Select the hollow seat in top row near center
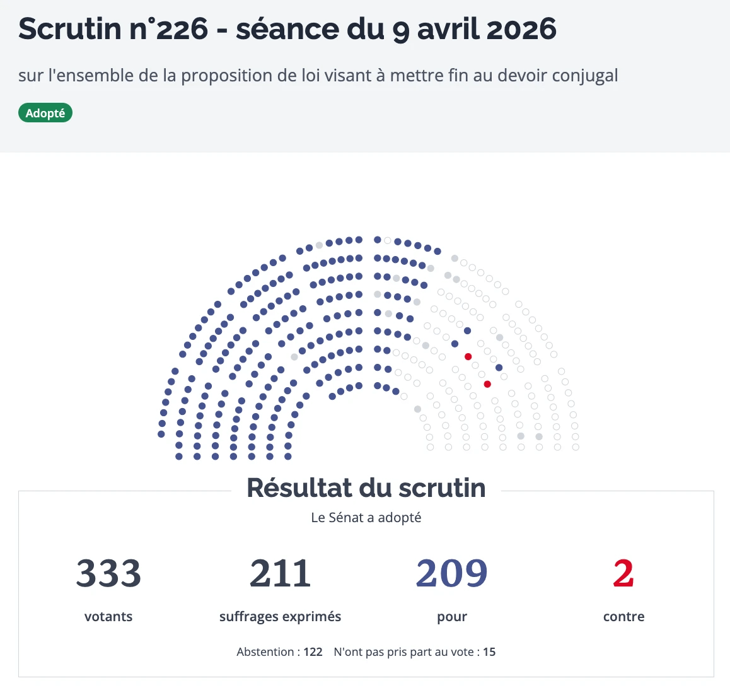 388,240
